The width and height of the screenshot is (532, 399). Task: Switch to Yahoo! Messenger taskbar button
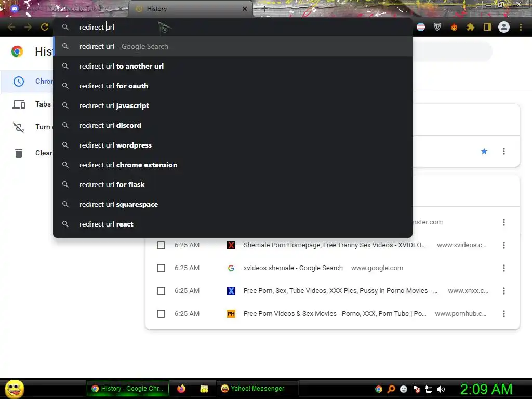point(257,389)
